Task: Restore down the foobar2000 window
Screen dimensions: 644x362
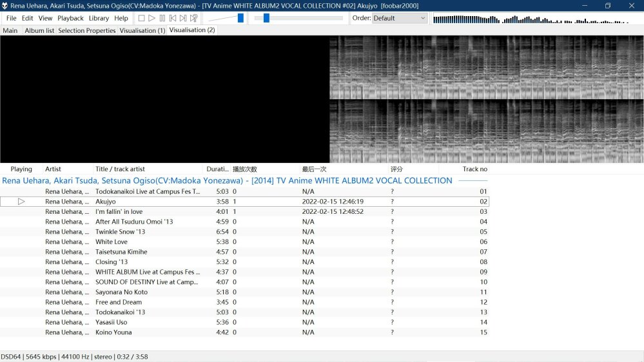Action: coord(608,6)
